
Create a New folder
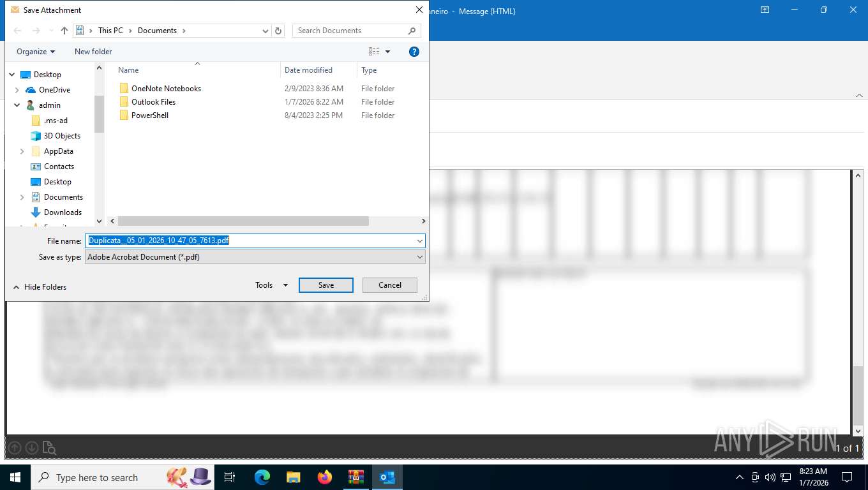click(x=93, y=52)
